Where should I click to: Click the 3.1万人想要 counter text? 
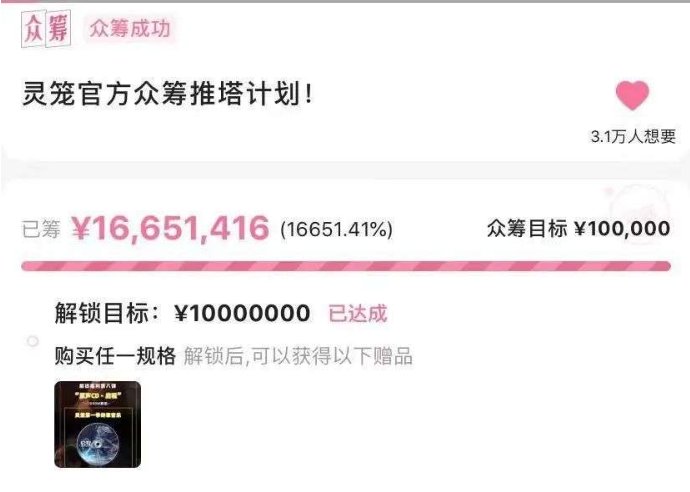(x=633, y=136)
